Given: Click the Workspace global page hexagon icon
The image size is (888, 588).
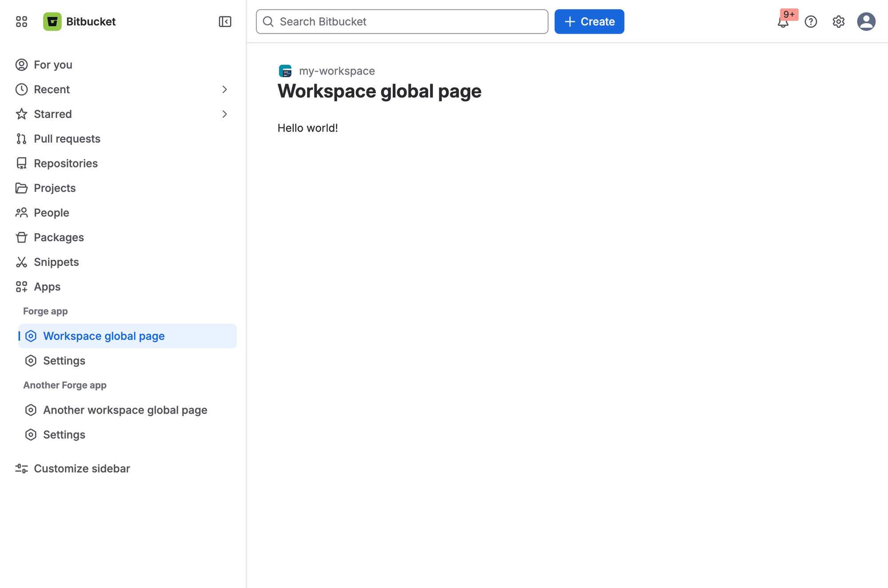Looking at the screenshot, I should point(31,336).
